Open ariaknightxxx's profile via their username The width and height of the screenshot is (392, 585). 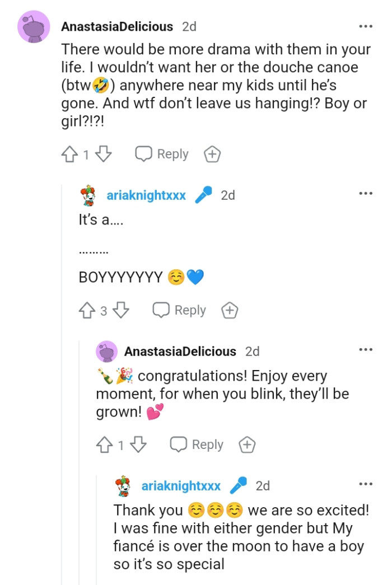tap(146, 195)
